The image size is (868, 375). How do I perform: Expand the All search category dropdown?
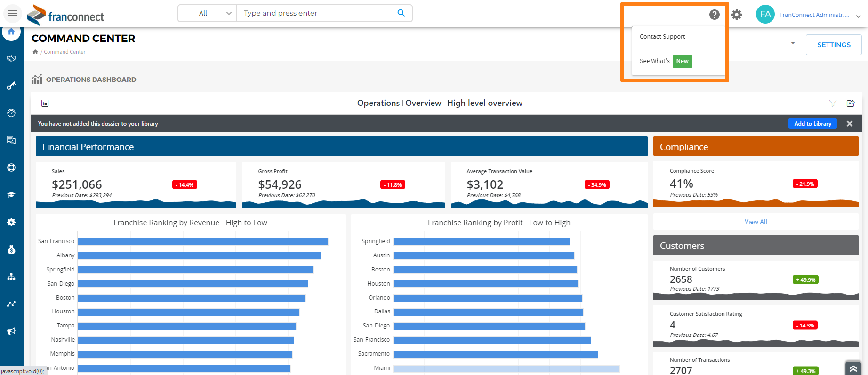pos(208,13)
